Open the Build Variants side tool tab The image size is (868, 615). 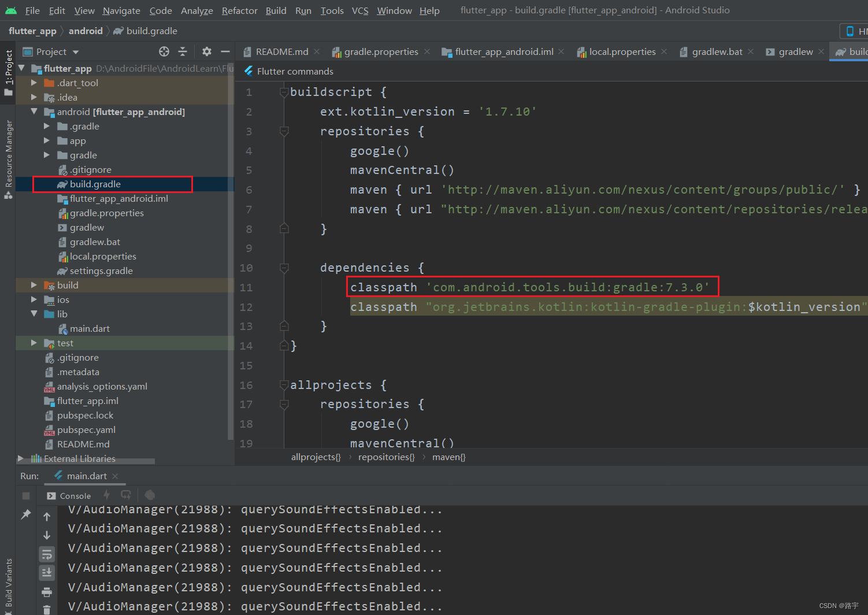coord(8,585)
